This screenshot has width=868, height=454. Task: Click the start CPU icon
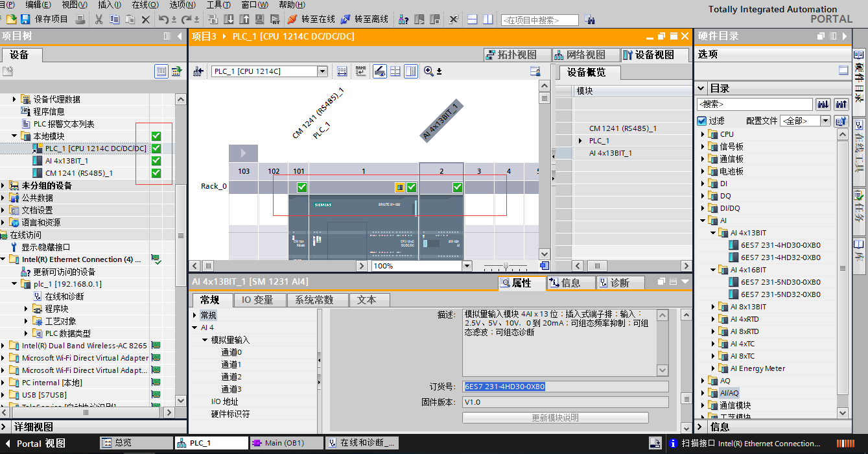419,19
